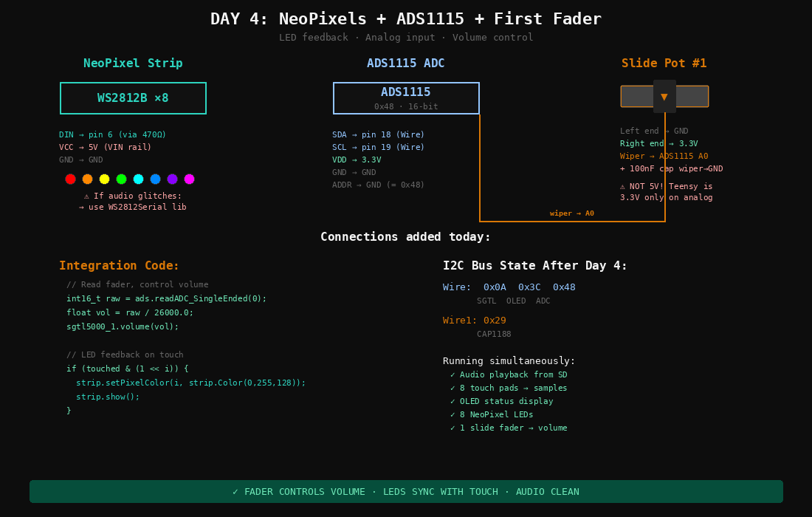
Task: Click the 'ADS1115 ADC' heading
Action: pyautogui.click(x=406, y=64)
